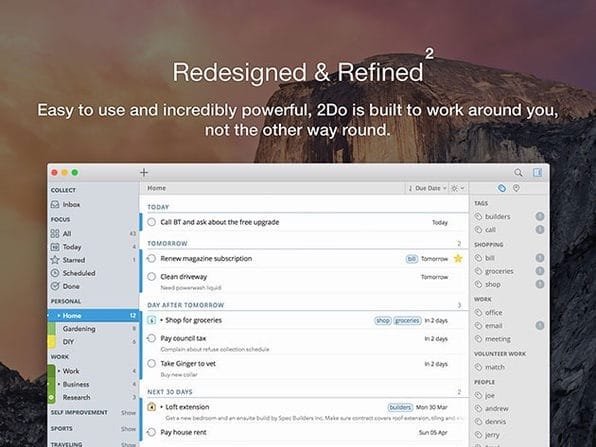Select the bill tag in Shopping group
Image resolution: width=596 pixels, height=447 pixels.
click(509, 258)
